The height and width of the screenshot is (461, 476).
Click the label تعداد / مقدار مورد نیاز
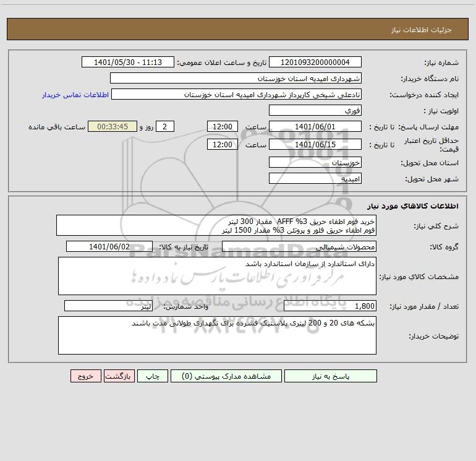[x=424, y=306]
